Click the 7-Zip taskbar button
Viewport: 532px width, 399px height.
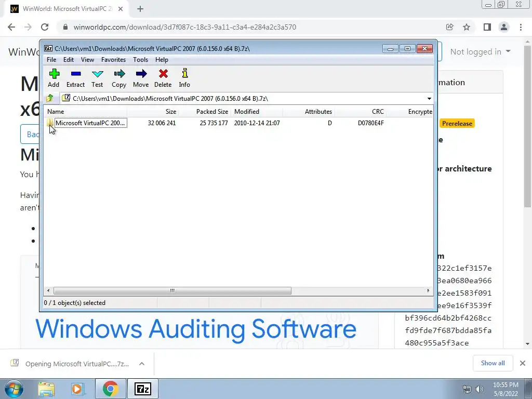142,389
